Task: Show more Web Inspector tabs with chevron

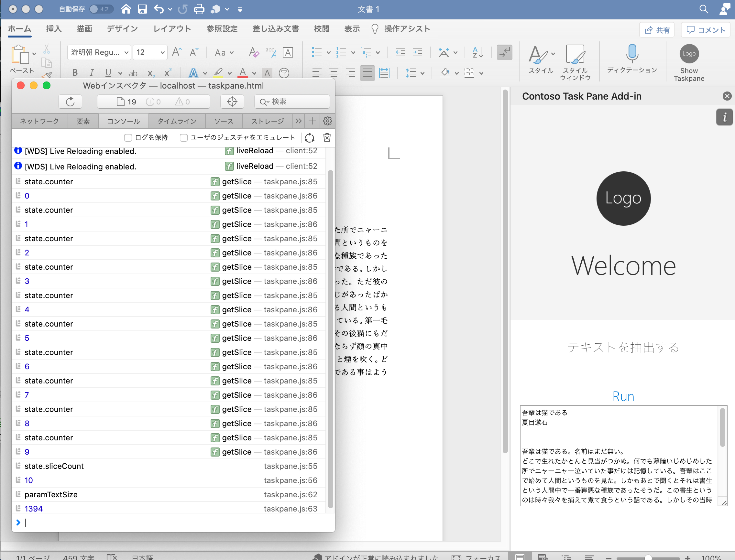Action: tap(299, 121)
